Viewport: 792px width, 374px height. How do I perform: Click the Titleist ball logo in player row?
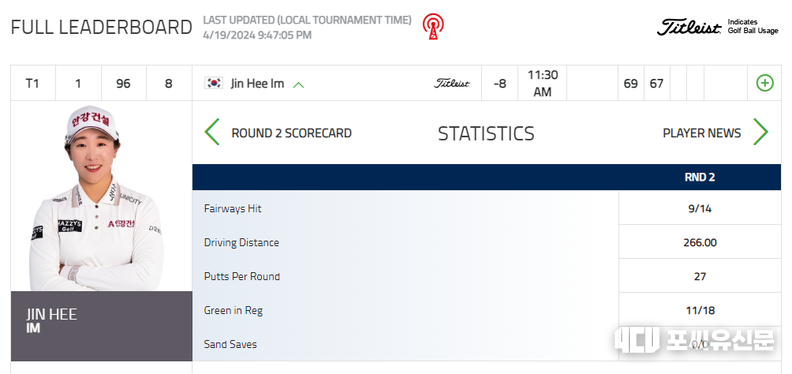pyautogui.click(x=452, y=83)
